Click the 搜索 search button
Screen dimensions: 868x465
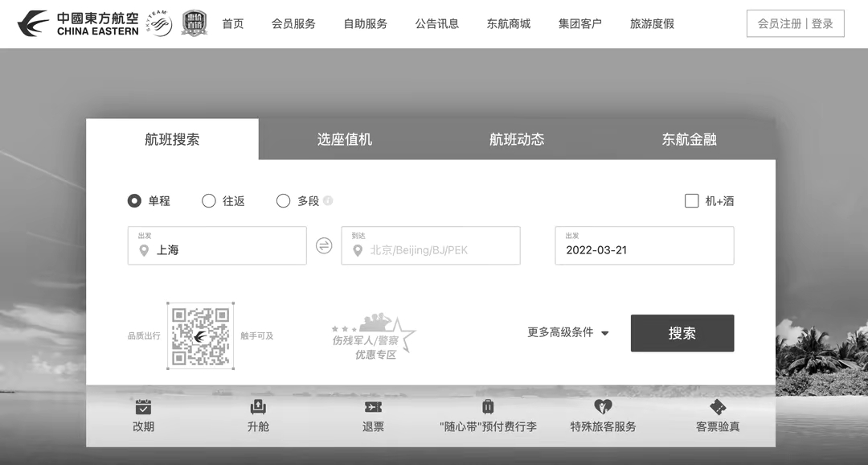tap(682, 332)
